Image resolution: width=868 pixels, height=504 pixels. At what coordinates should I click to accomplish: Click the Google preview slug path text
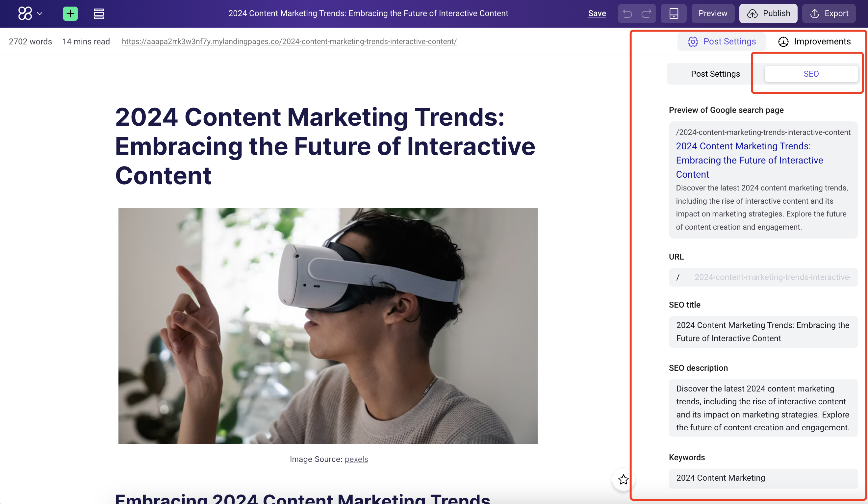pyautogui.click(x=763, y=132)
